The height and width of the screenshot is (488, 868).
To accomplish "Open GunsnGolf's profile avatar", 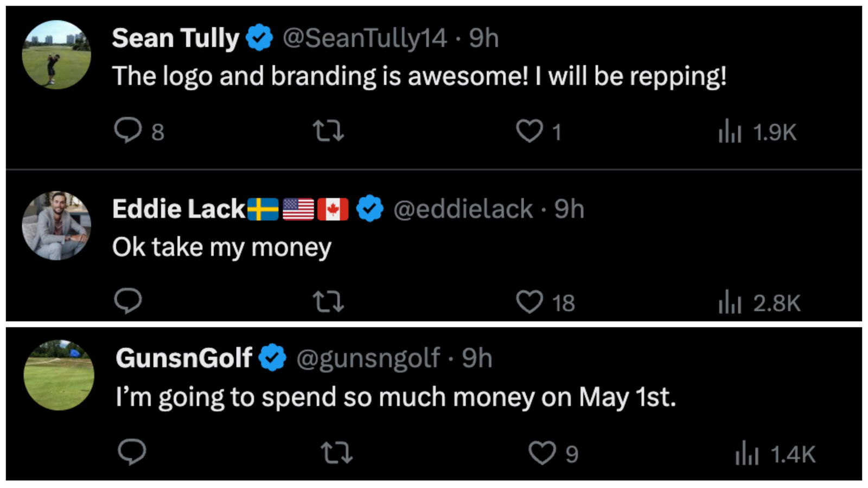I will pos(59,375).
